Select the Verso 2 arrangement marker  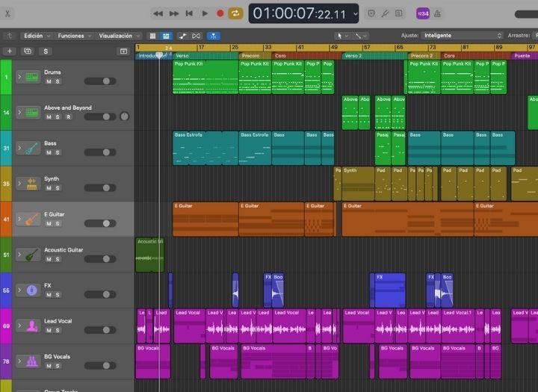(374, 55)
